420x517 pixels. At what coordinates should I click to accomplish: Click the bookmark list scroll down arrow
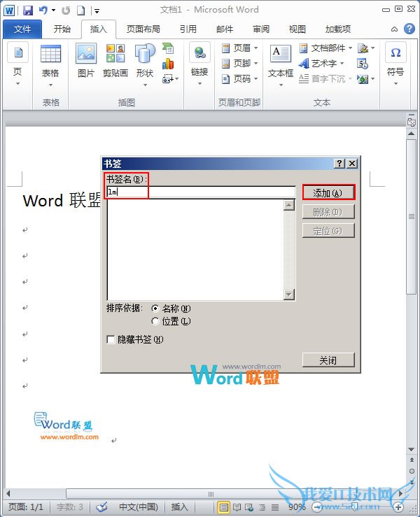[x=289, y=294]
